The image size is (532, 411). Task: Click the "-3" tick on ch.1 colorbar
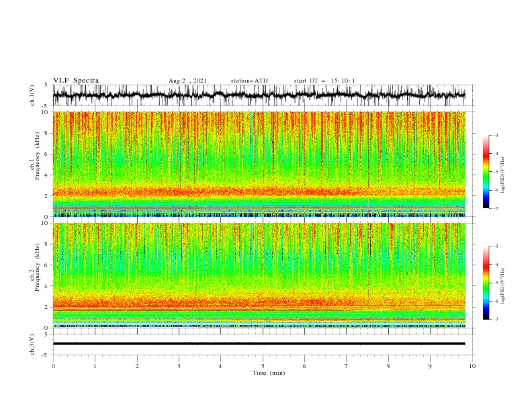click(x=496, y=135)
